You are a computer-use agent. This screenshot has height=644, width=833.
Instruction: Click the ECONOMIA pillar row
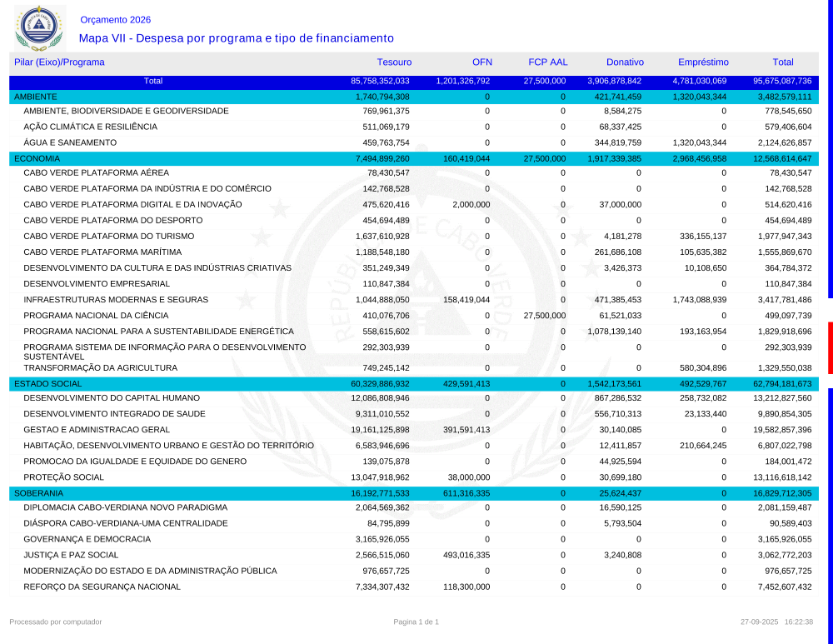click(x=37, y=158)
